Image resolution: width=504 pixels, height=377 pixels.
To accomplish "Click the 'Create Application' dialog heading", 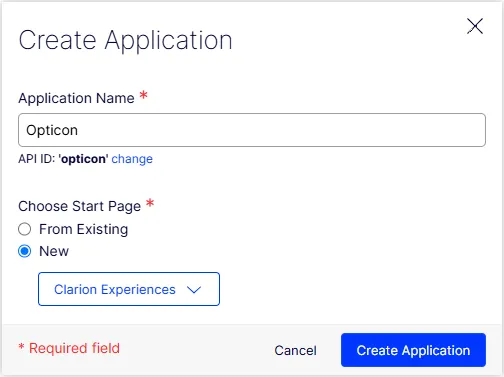I will click(x=125, y=41).
